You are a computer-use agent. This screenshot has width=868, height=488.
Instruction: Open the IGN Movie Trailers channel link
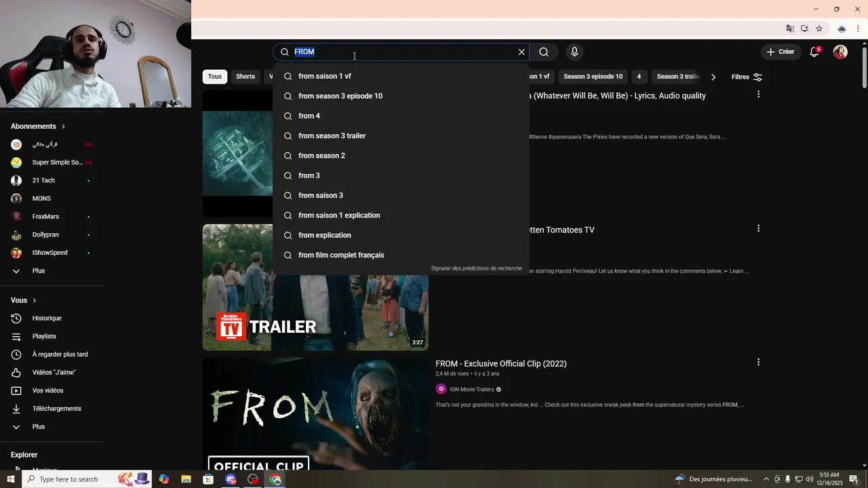click(x=472, y=390)
